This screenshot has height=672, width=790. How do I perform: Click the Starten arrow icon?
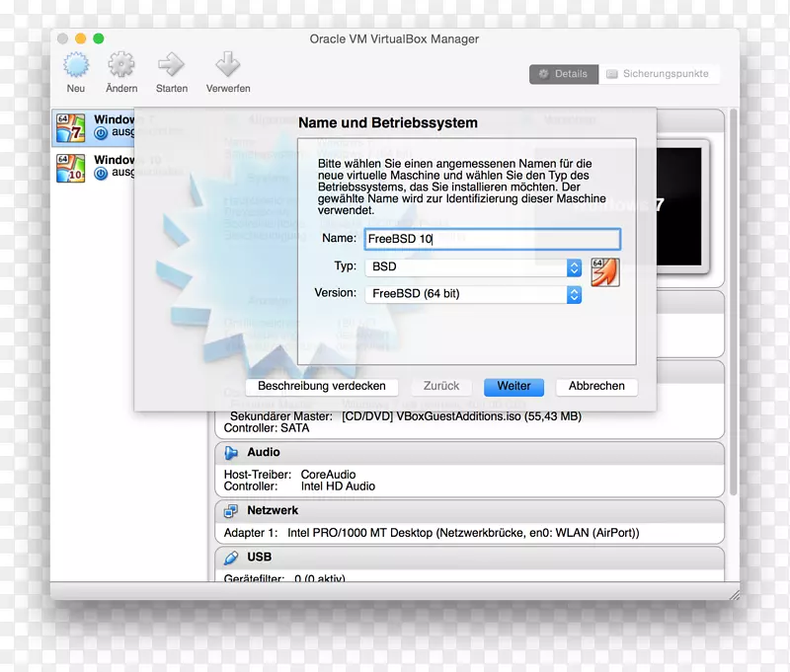pos(171,65)
